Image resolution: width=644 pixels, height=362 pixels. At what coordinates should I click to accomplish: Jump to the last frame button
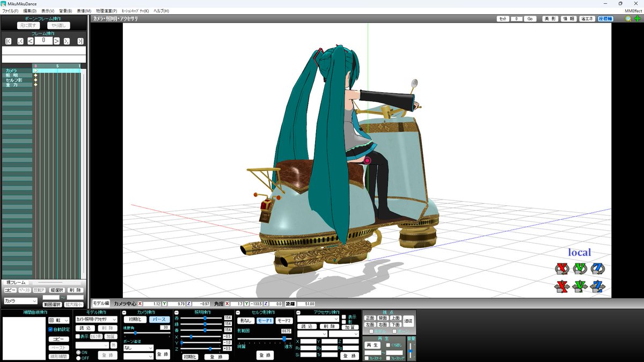click(80, 41)
